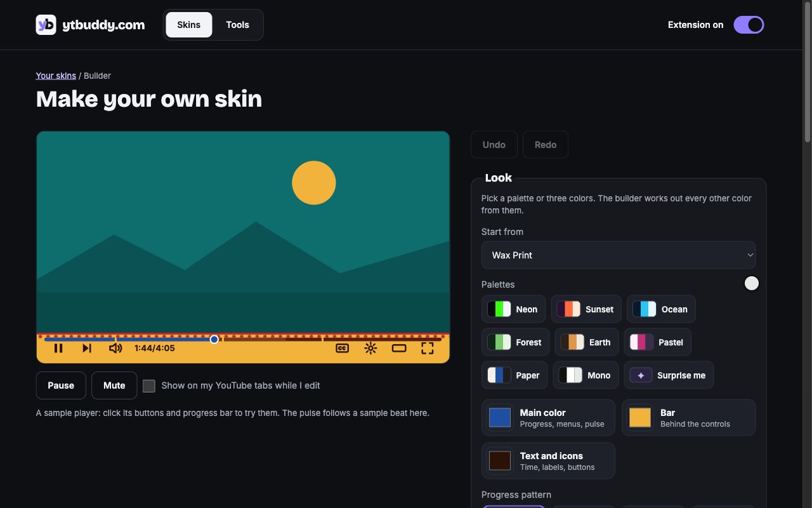Viewport: 812px width, 508px height.
Task: Turn off the Extension on switch
Action: pos(749,25)
